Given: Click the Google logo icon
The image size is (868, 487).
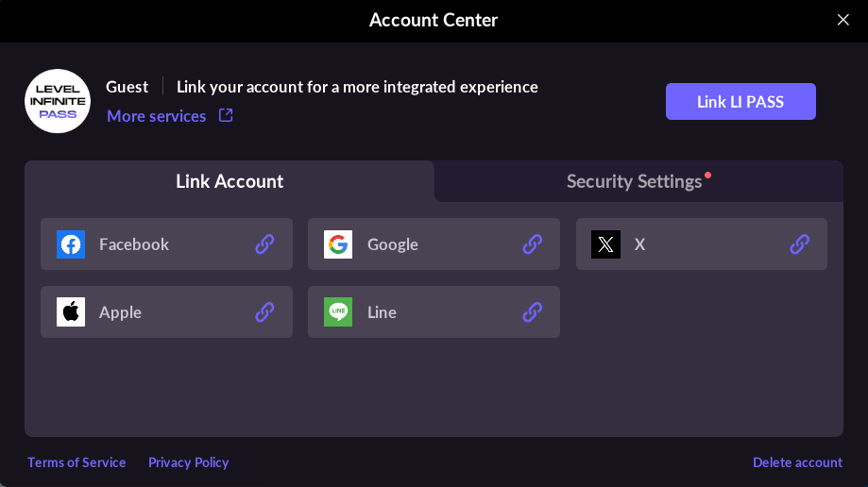Looking at the screenshot, I should (338, 244).
